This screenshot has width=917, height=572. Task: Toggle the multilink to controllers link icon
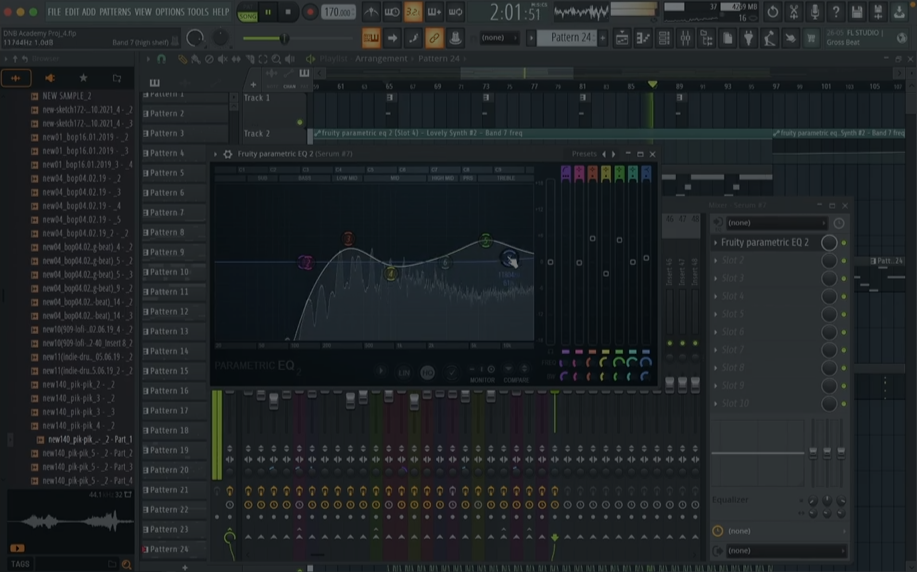click(x=434, y=39)
